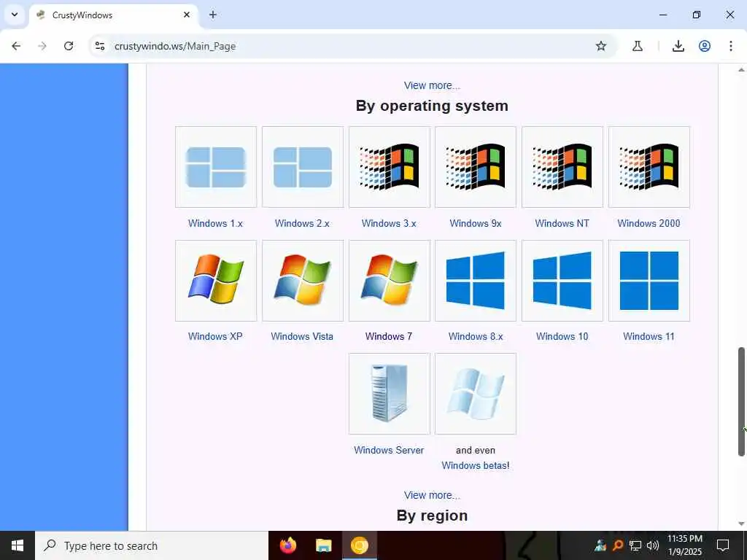Click View more above By region

pyautogui.click(x=432, y=495)
